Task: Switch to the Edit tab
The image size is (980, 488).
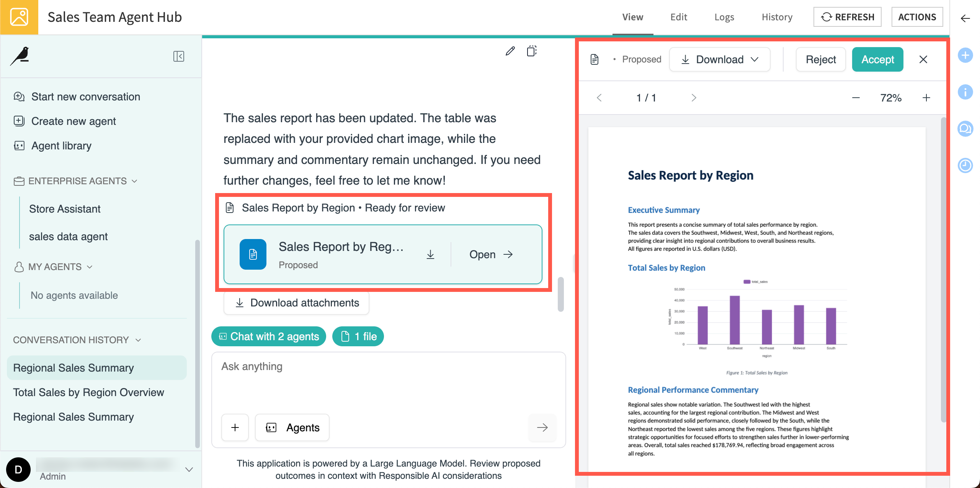Action: pos(678,17)
